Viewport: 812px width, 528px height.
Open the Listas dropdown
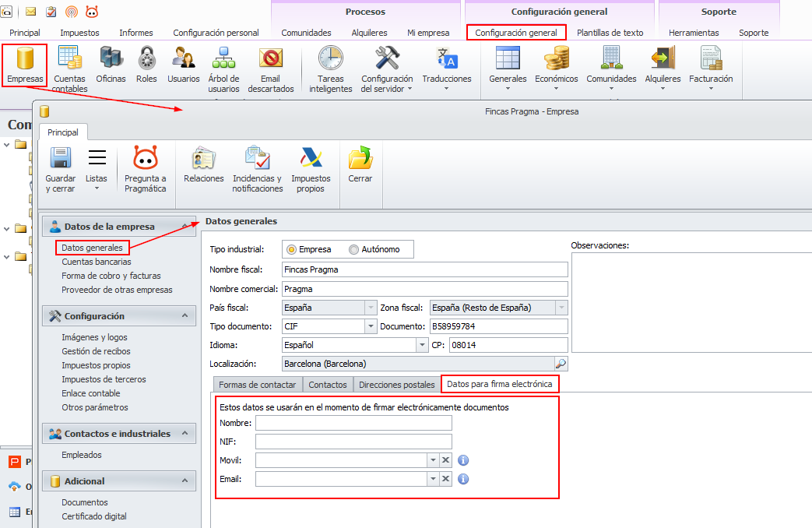tap(97, 170)
